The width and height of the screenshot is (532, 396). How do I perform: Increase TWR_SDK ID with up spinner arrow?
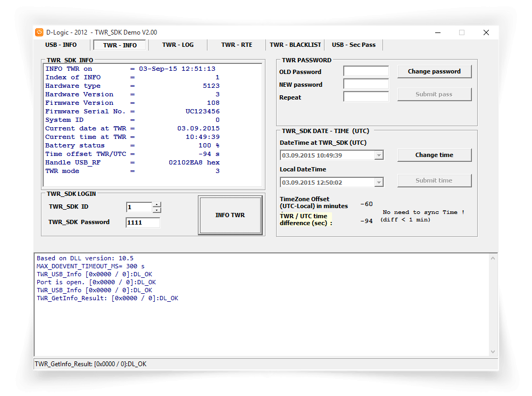click(157, 204)
